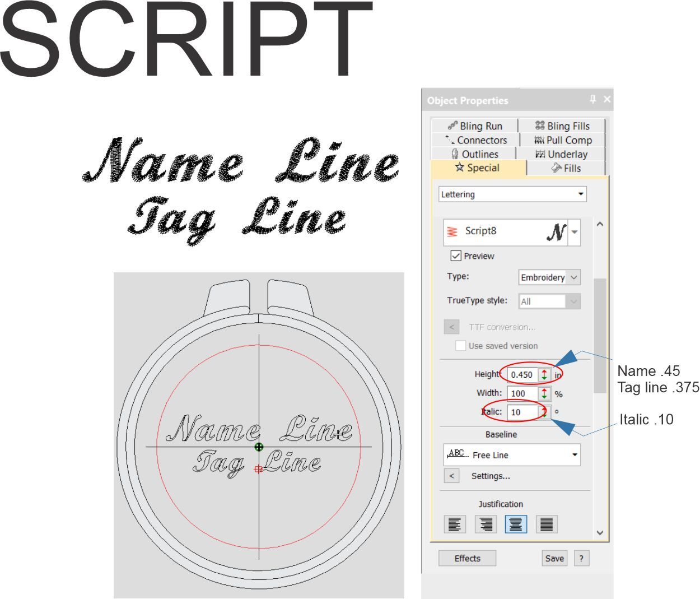This screenshot has width=700, height=599.
Task: Select full justification icon
Action: click(547, 524)
